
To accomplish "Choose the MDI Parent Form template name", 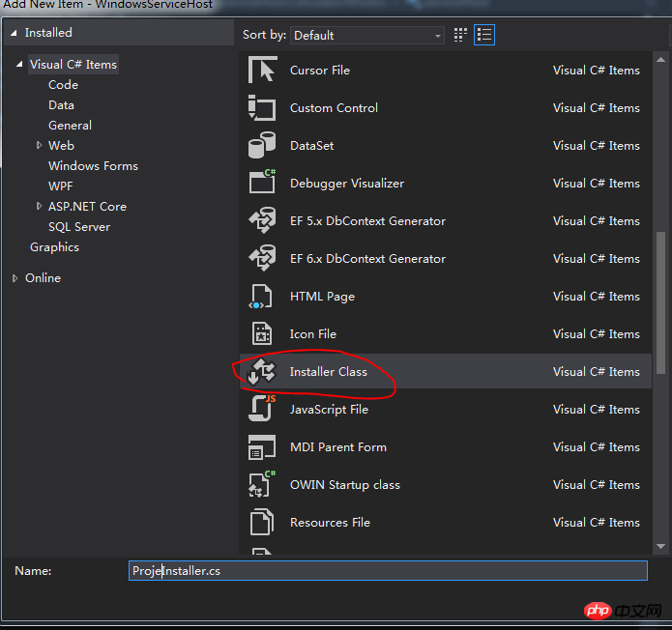I will (338, 447).
